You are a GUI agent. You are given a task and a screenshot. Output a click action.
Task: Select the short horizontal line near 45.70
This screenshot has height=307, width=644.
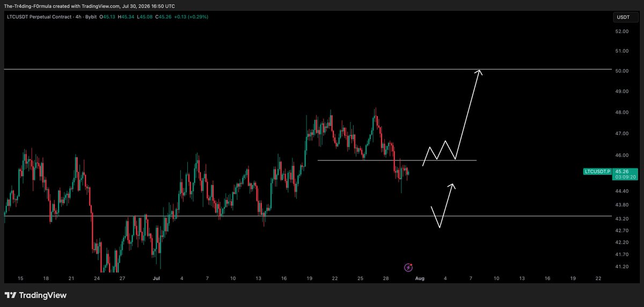point(397,160)
